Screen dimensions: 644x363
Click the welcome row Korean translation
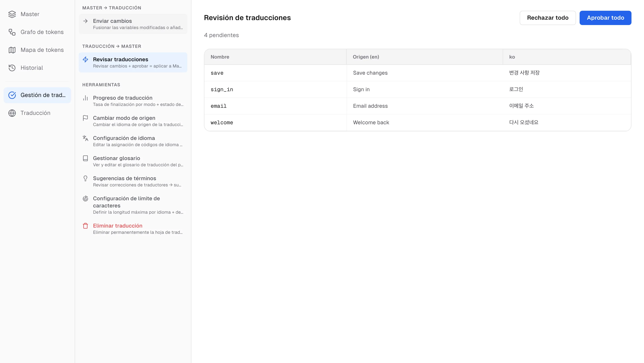[x=524, y=122]
